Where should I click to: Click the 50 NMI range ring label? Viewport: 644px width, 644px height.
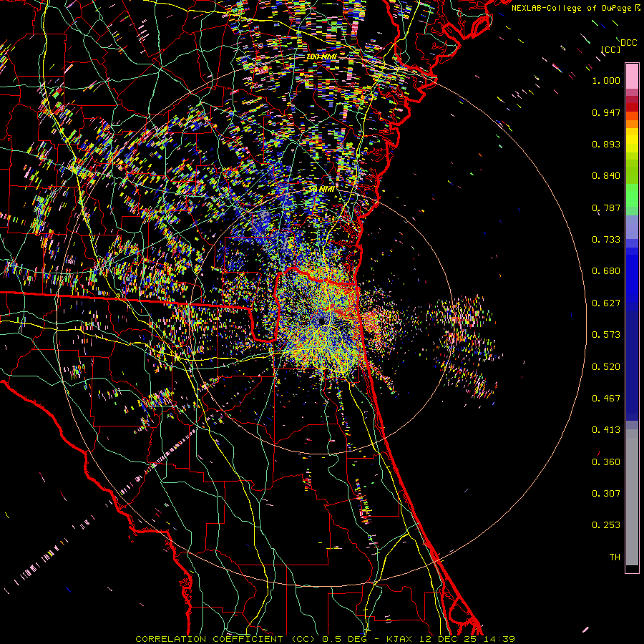pyautogui.click(x=321, y=190)
